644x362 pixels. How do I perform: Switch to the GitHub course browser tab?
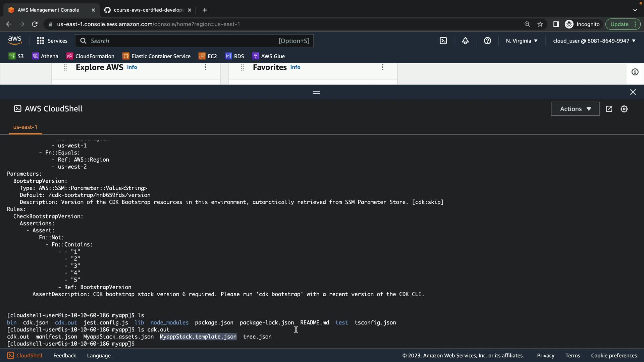pos(148,10)
